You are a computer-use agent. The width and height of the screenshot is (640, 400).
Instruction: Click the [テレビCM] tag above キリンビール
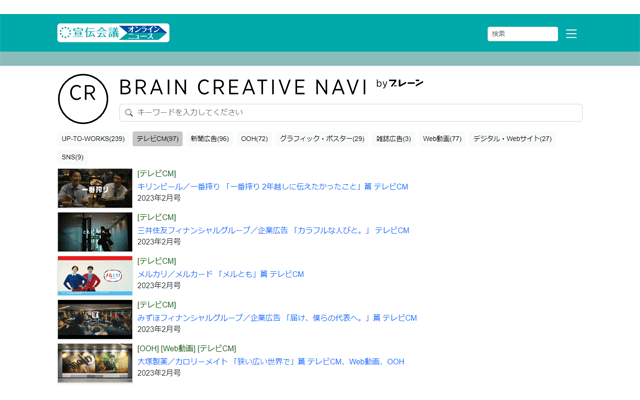157,173
